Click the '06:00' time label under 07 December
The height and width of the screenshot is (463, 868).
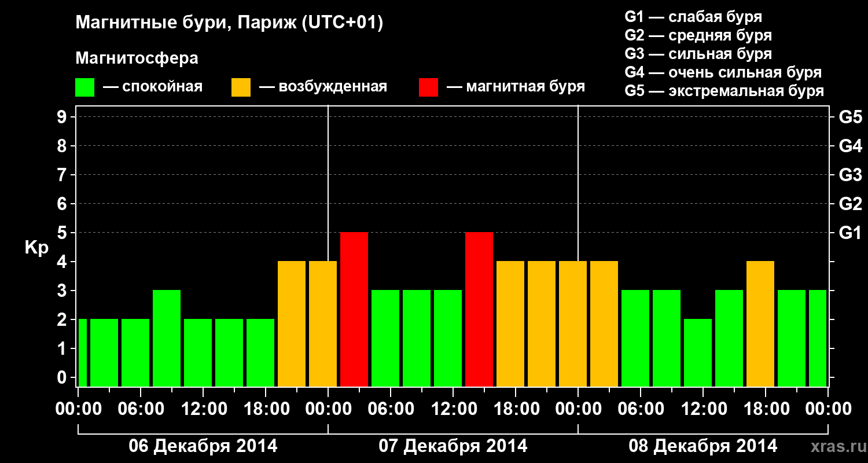click(x=391, y=409)
